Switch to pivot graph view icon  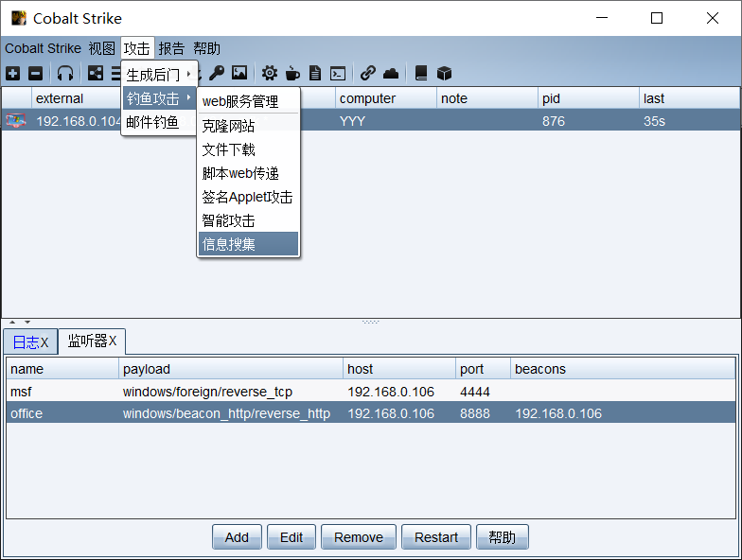[x=96, y=73]
